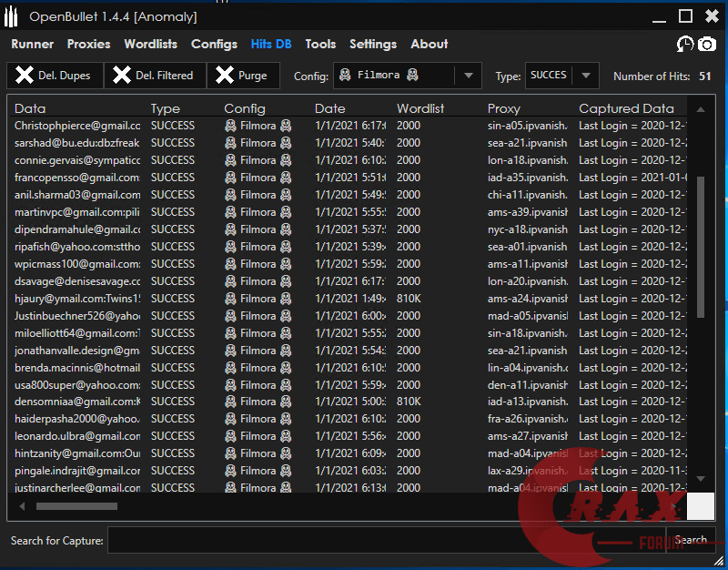This screenshot has width=728, height=570.
Task: Click the skull icon left of Filmora in Config box
Action: [345, 75]
